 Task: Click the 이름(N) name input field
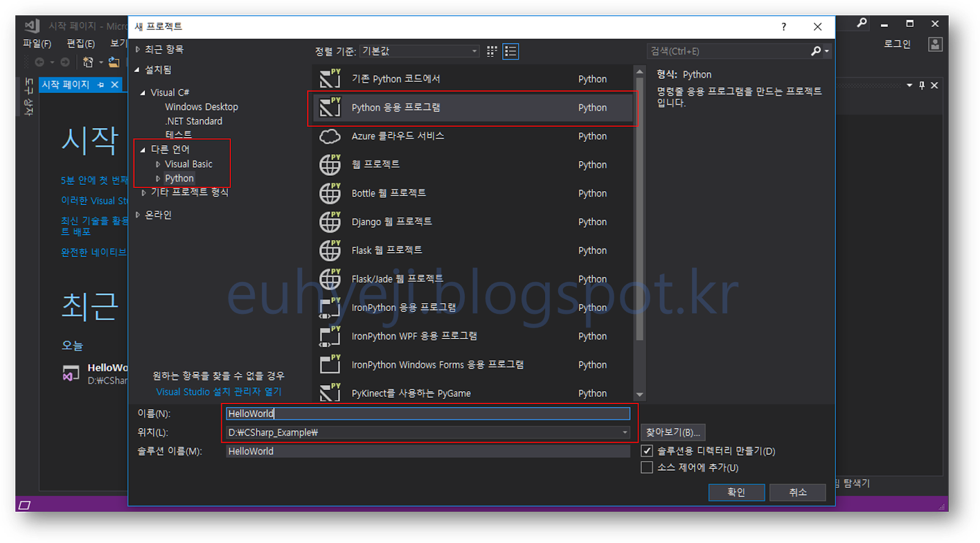[428, 413]
